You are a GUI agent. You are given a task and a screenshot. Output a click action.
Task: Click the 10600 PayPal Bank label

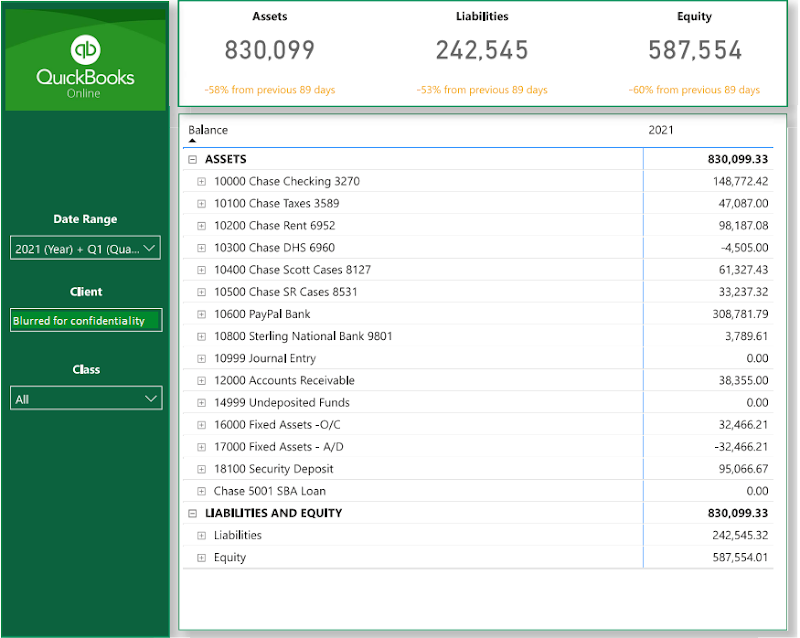tap(262, 314)
